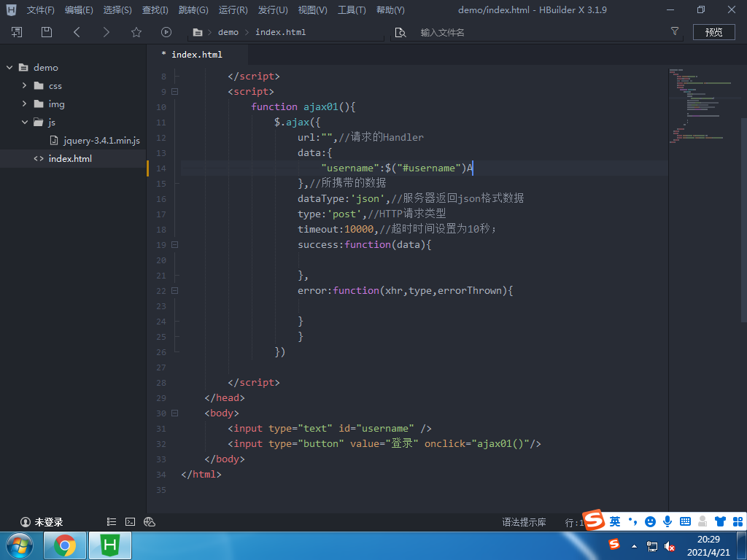Click line number 14 in gutter
The image size is (747, 560).
pyautogui.click(x=161, y=168)
